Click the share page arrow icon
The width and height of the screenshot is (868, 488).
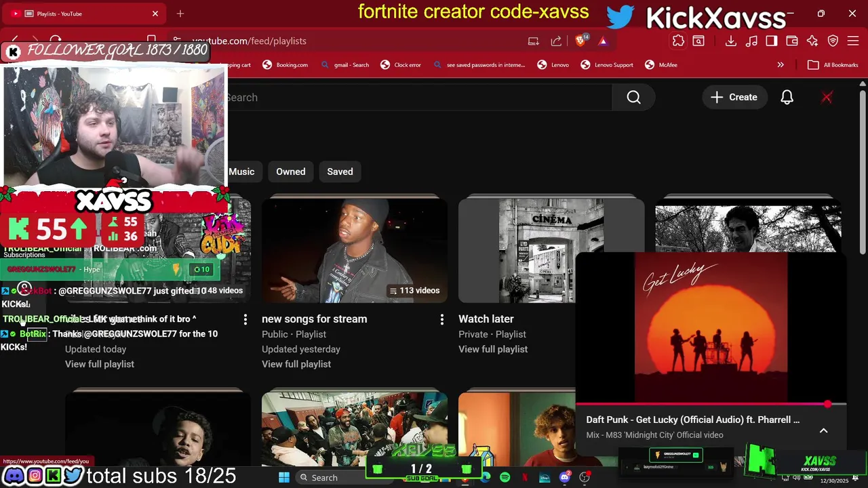coord(556,41)
